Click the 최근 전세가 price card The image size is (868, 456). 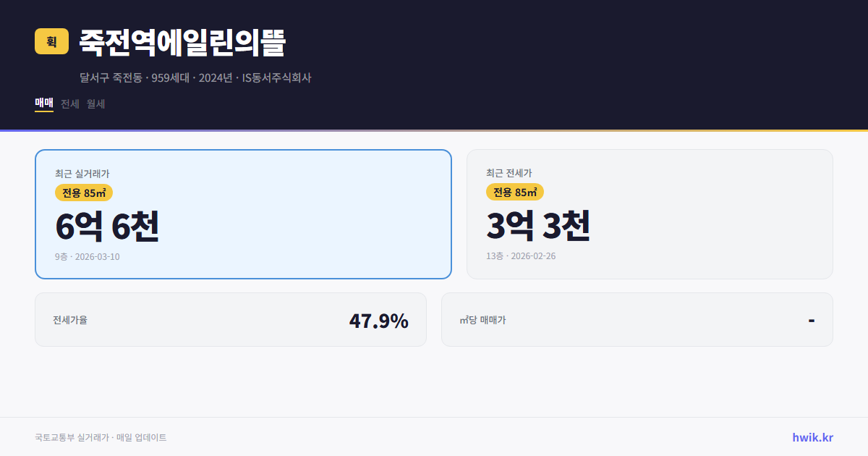[650, 214]
